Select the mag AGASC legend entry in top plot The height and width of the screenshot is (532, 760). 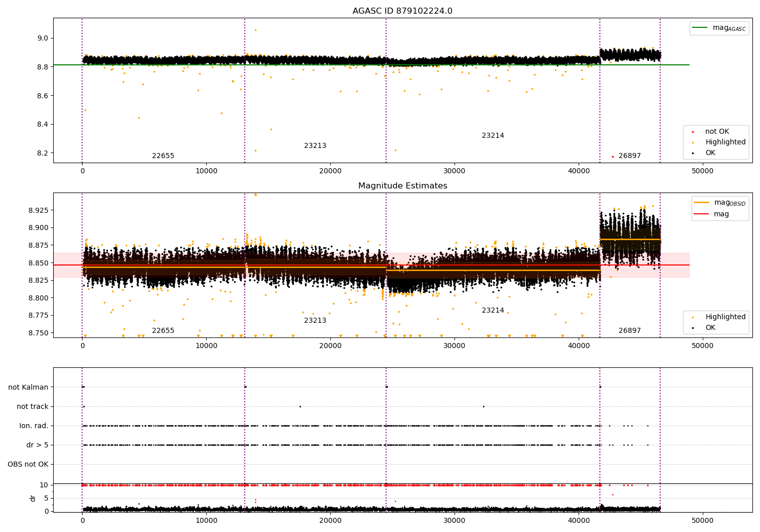coord(719,28)
